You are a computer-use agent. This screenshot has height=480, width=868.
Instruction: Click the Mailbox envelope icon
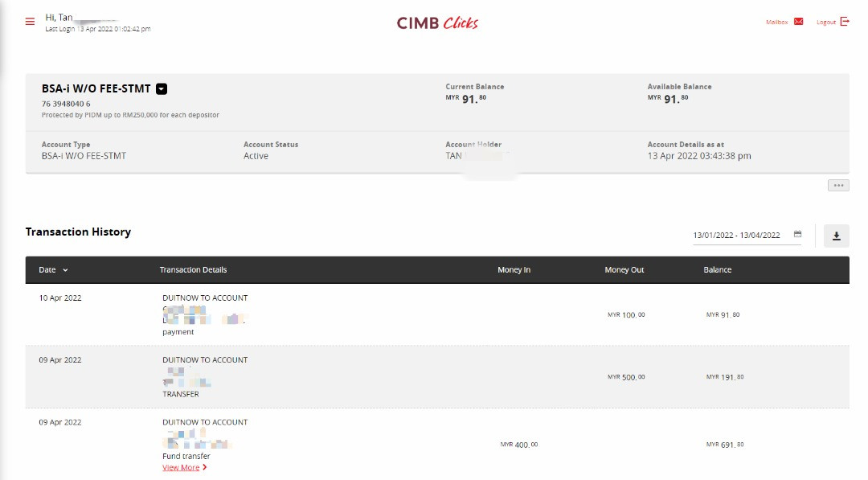(x=798, y=22)
